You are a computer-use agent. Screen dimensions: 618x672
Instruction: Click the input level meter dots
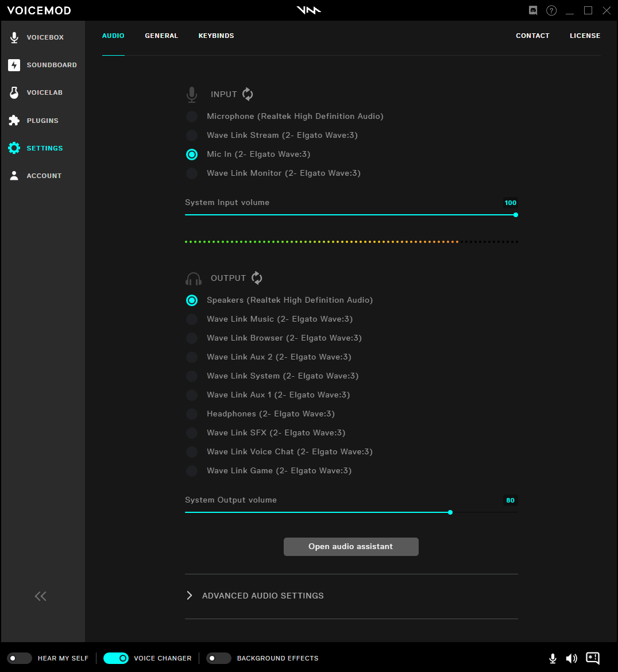[x=352, y=242]
